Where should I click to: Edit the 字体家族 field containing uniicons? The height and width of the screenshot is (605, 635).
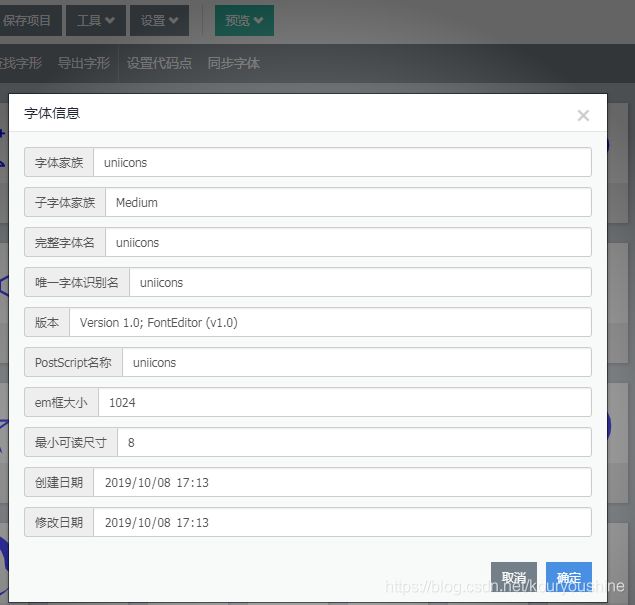[342, 162]
